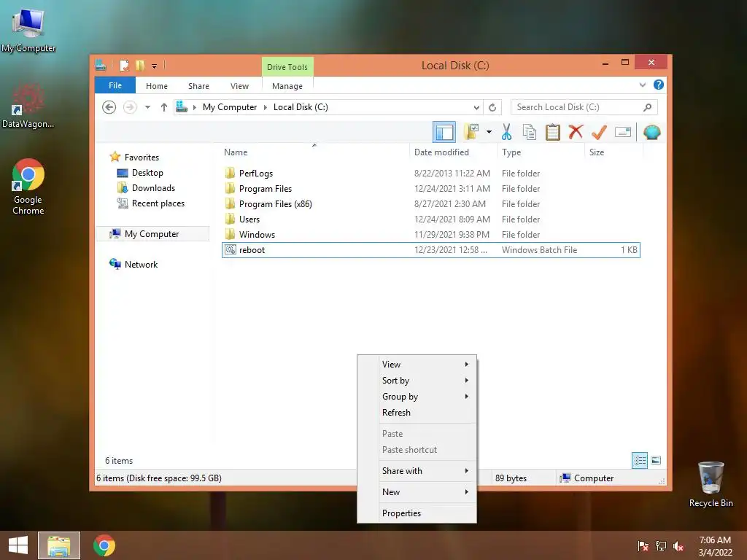This screenshot has width=747, height=560.
Task: Expand the ribbon with the chevron
Action: pyautogui.click(x=642, y=85)
